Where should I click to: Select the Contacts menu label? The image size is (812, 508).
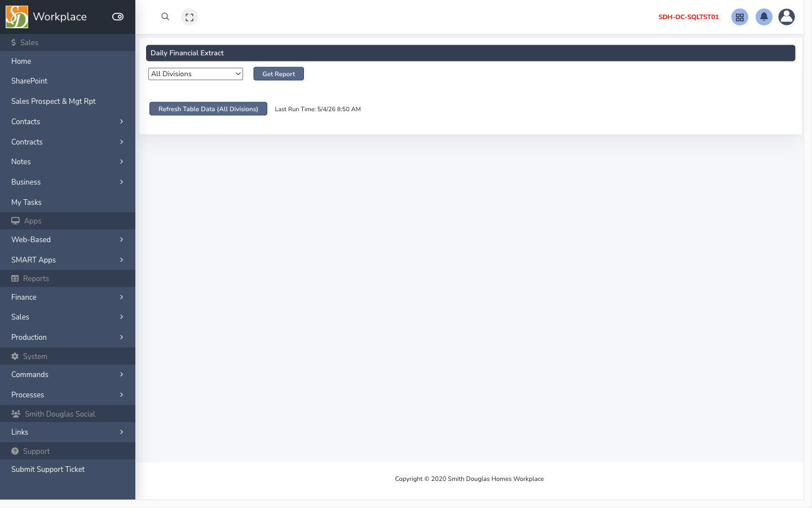pos(26,121)
